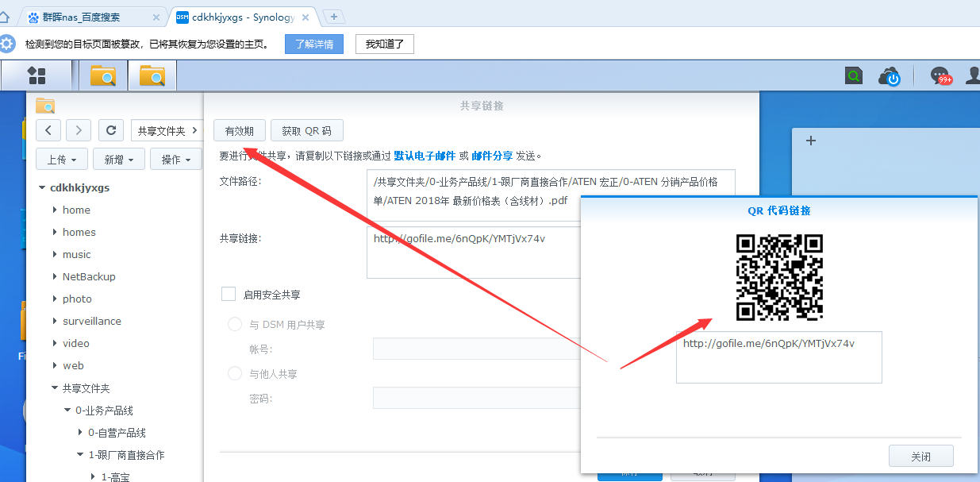Collapse the 1-跟厂商直接合作 tree node
The height and width of the screenshot is (482, 980).
(80, 455)
